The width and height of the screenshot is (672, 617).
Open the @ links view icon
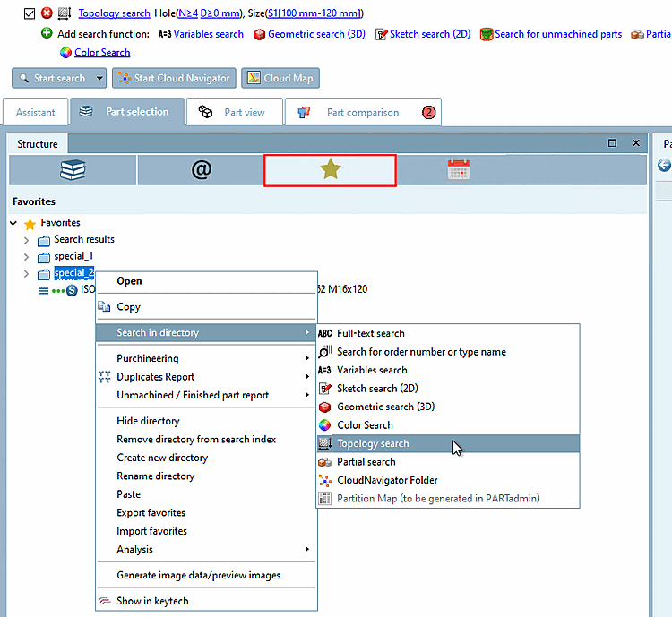[201, 170]
